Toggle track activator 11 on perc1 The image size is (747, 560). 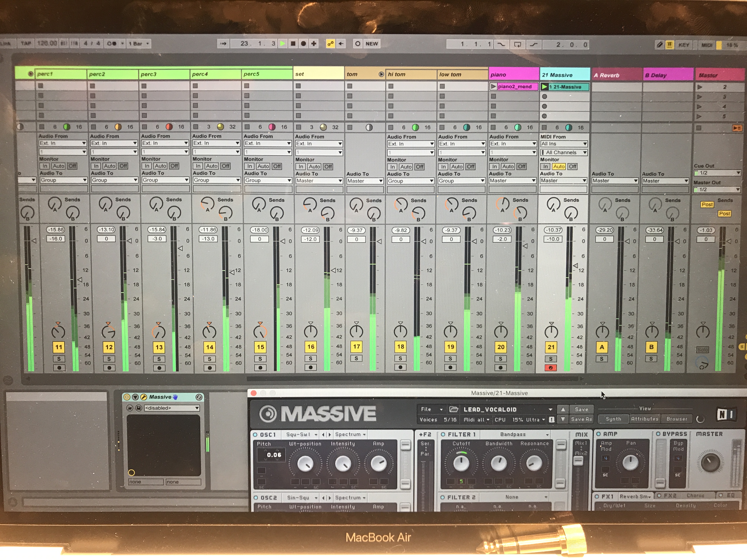click(x=59, y=347)
